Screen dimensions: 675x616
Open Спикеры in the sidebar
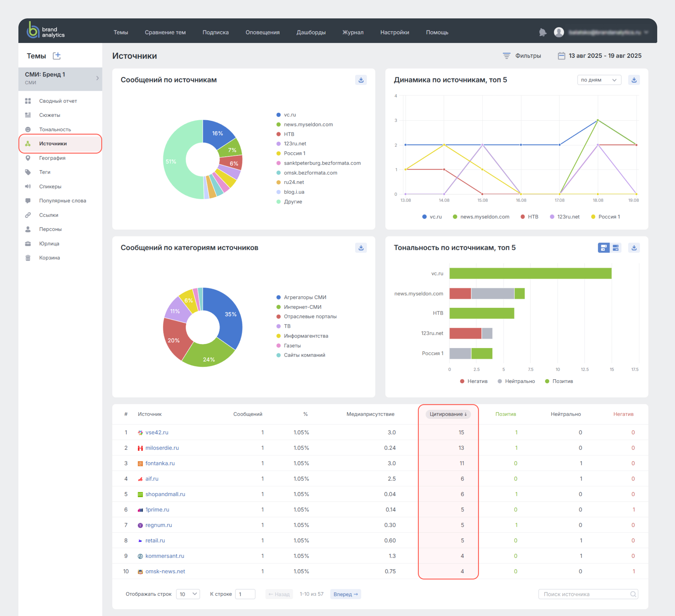click(x=50, y=186)
